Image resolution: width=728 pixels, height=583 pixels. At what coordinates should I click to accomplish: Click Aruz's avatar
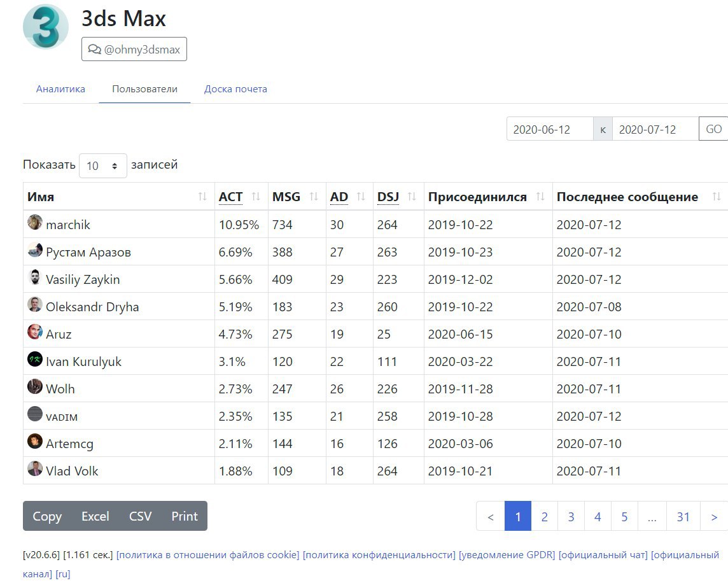pyautogui.click(x=35, y=332)
